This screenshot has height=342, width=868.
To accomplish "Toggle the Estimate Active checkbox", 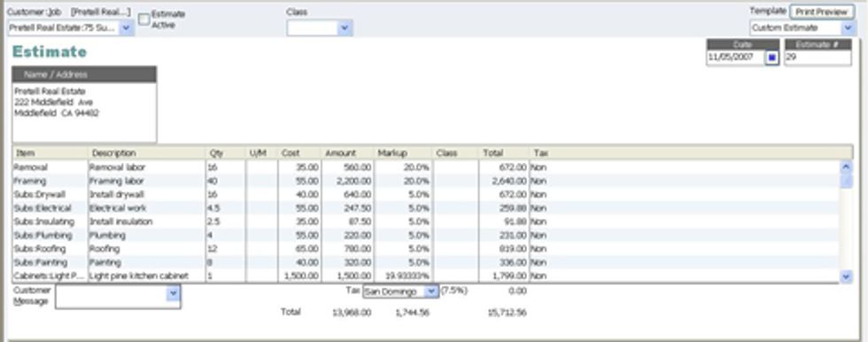I will coord(143,19).
